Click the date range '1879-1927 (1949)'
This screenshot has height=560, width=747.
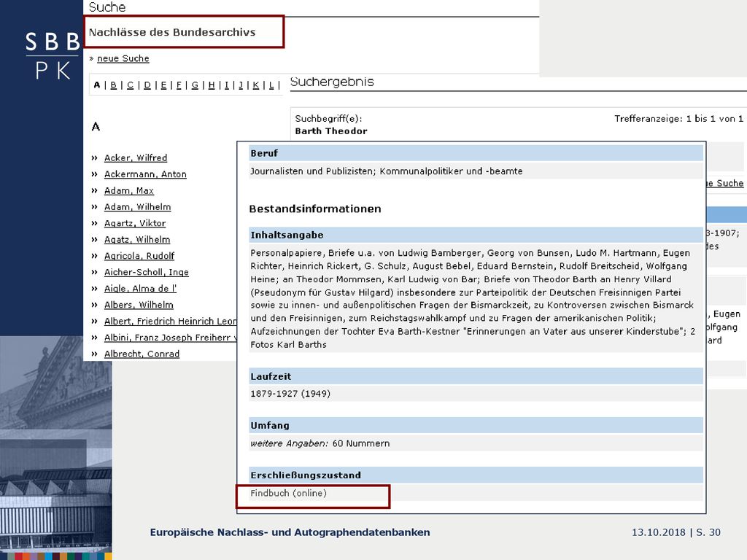tap(290, 394)
